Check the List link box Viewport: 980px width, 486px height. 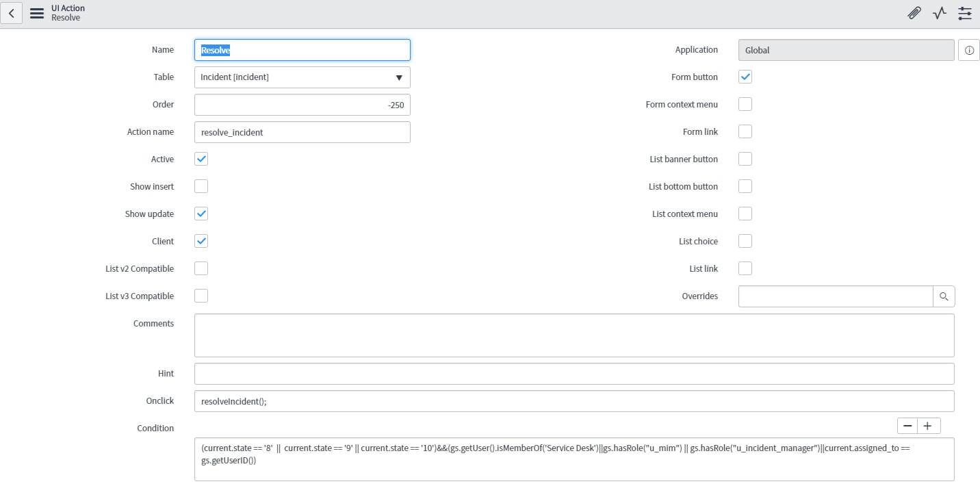[x=745, y=268]
